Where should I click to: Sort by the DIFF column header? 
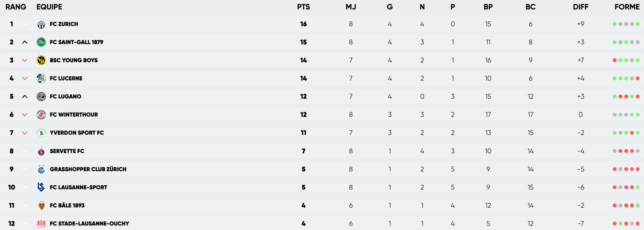click(x=580, y=7)
